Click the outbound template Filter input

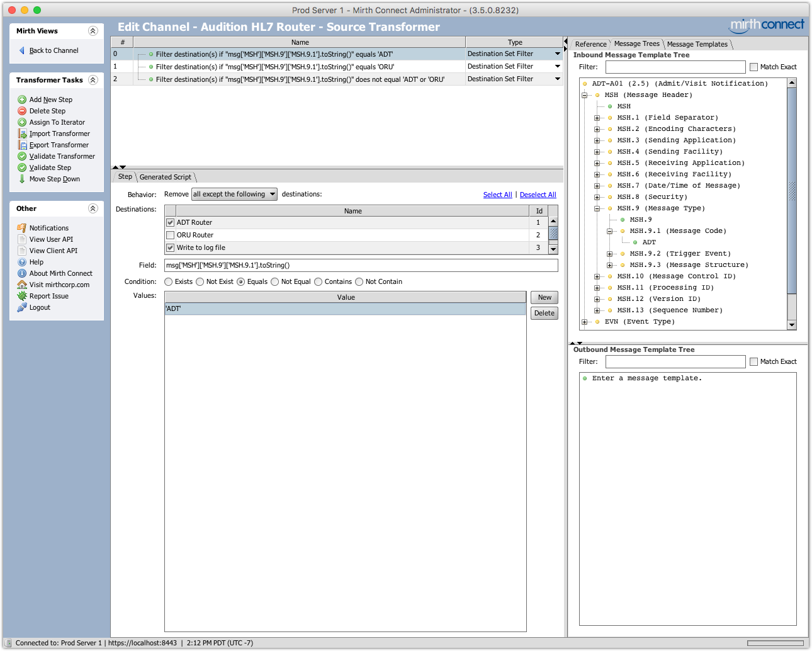675,361
